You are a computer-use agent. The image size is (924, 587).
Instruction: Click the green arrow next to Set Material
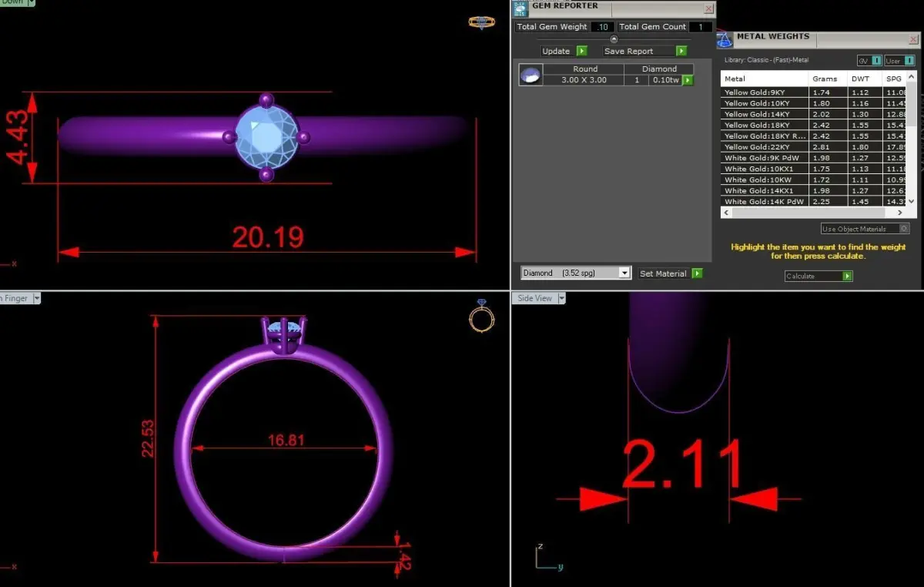coord(697,273)
